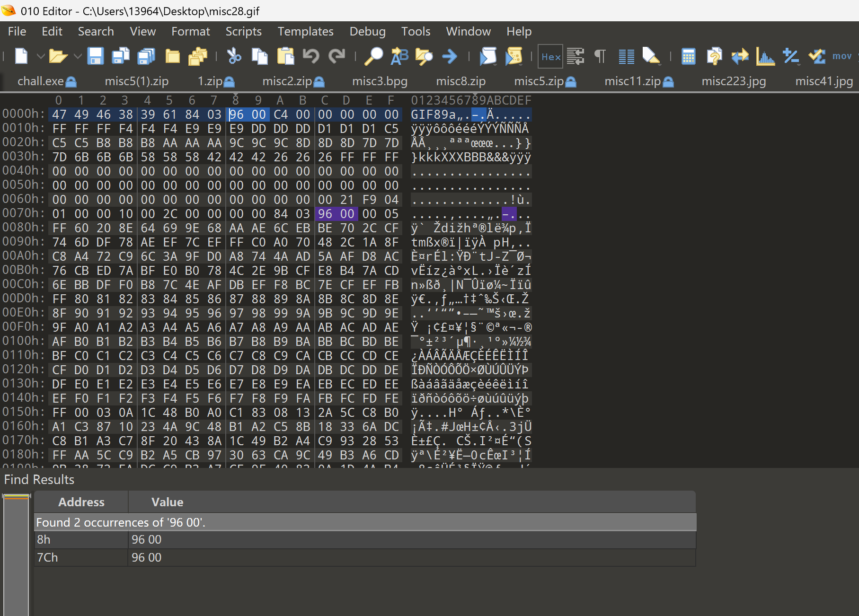Screen dimensions: 859x616
Task: Click the Find in Files icon
Action: point(424,56)
